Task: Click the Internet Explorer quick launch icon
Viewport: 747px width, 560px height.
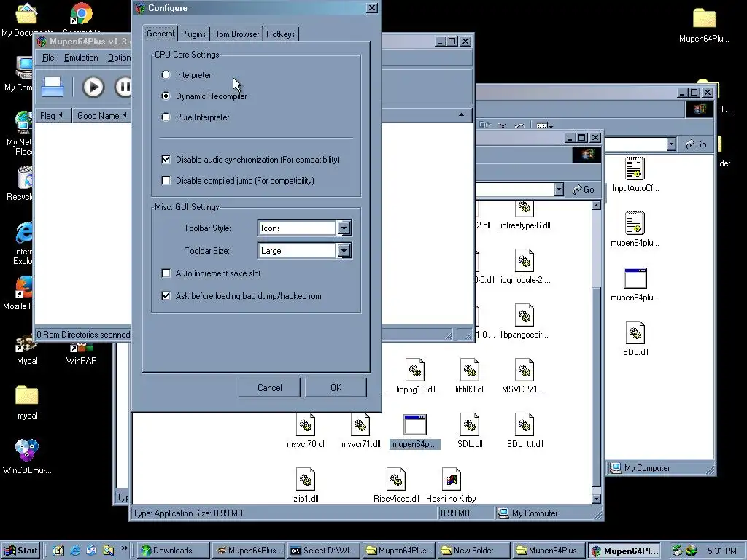Action: click(x=75, y=551)
